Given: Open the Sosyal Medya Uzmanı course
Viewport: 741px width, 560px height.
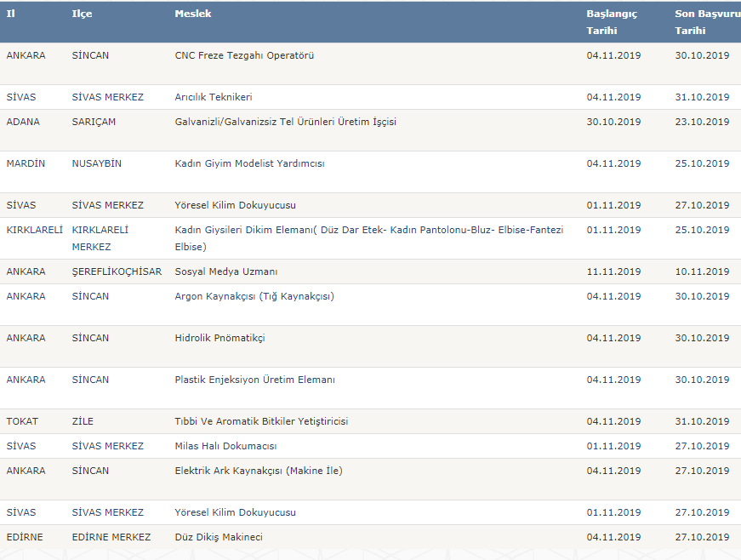Looking at the screenshot, I should click(226, 271).
